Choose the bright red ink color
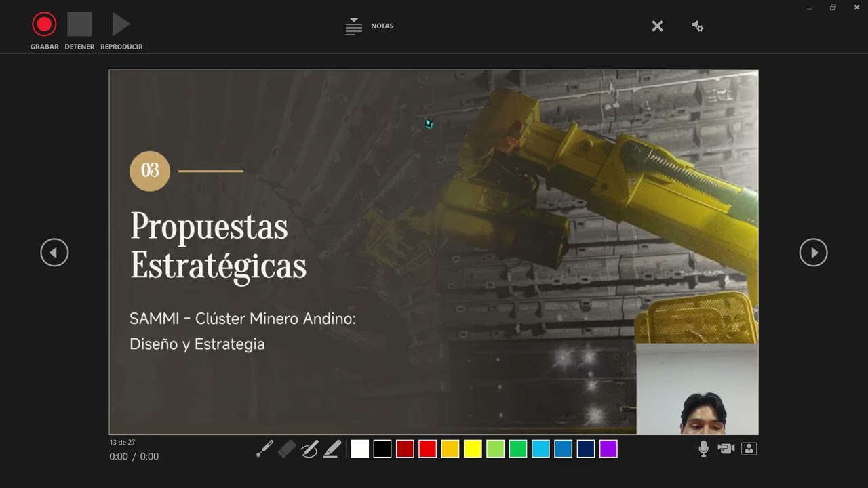This screenshot has height=488, width=868. coord(428,449)
